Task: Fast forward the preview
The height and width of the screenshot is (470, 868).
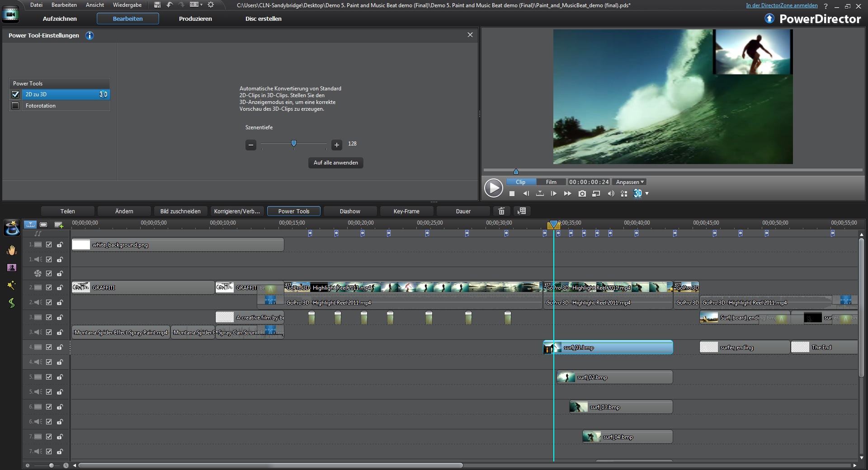Action: point(567,193)
